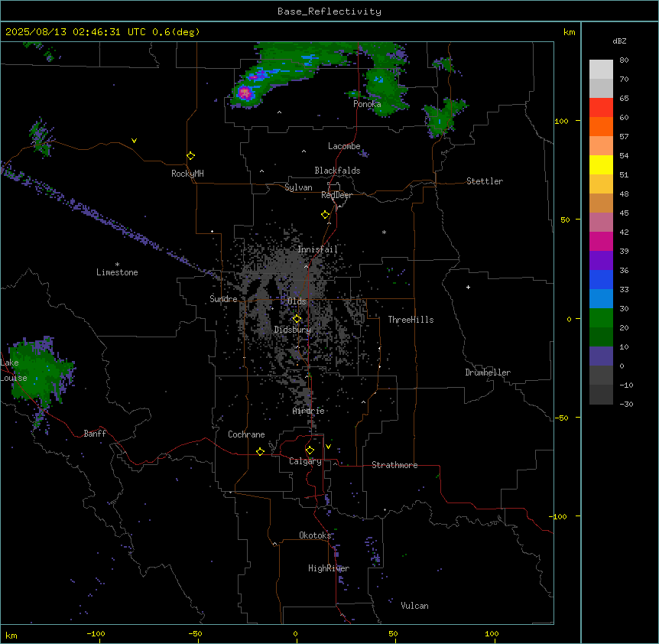This screenshot has height=644, width=659.
Task: Click the Olds city label
Action: 297,301
